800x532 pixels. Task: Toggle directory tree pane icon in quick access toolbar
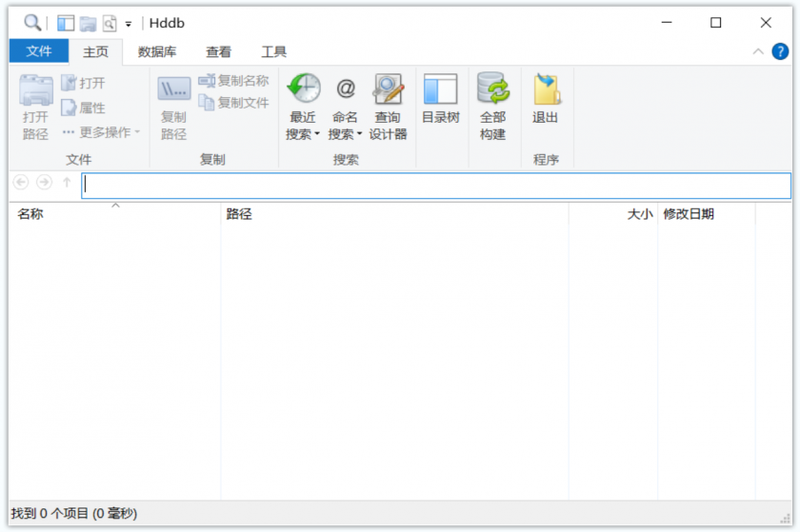pyautogui.click(x=66, y=23)
